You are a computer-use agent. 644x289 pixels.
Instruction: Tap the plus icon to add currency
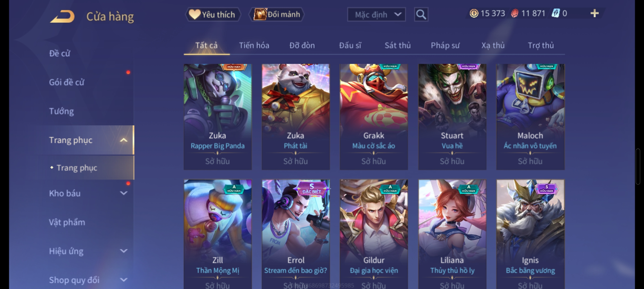pyautogui.click(x=594, y=13)
